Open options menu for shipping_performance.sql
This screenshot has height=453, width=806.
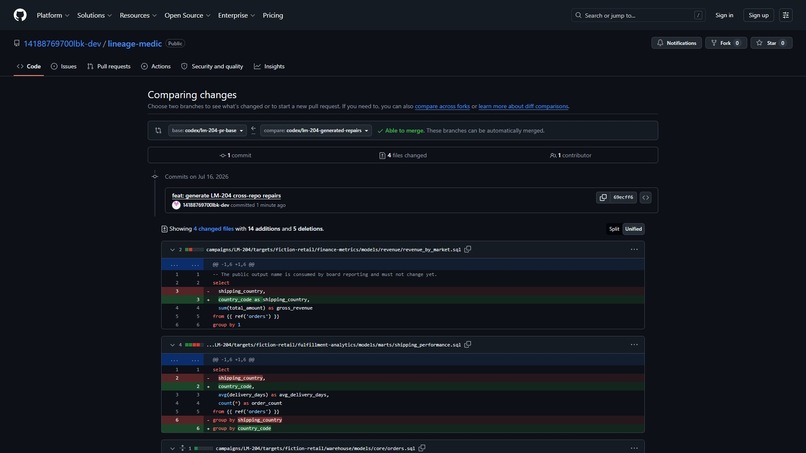coord(634,345)
